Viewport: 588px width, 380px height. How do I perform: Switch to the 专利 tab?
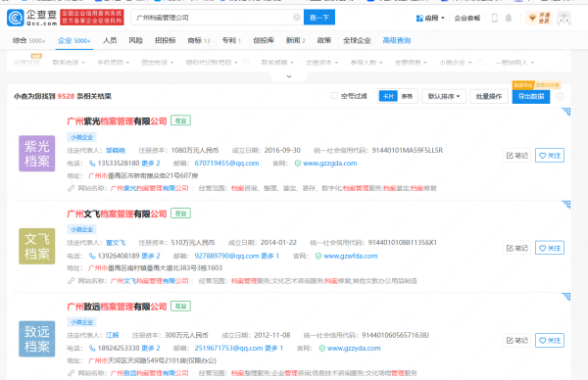[231, 40]
